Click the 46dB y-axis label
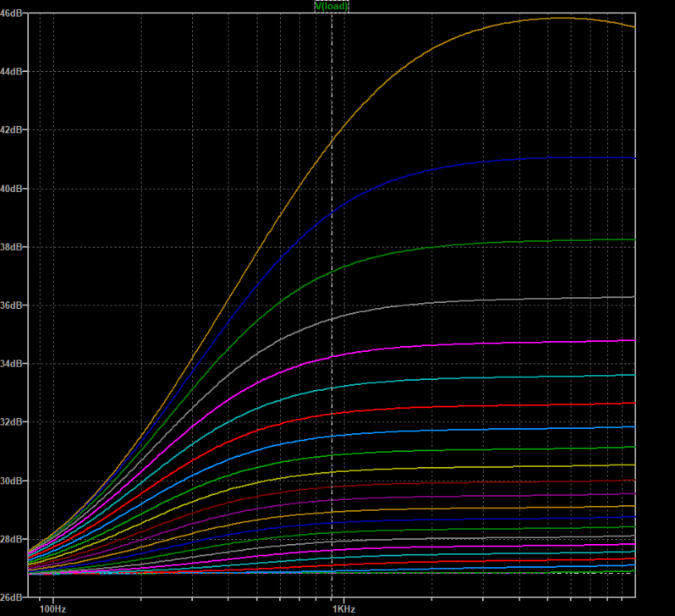This screenshot has height=616, width=675. coord(14,14)
